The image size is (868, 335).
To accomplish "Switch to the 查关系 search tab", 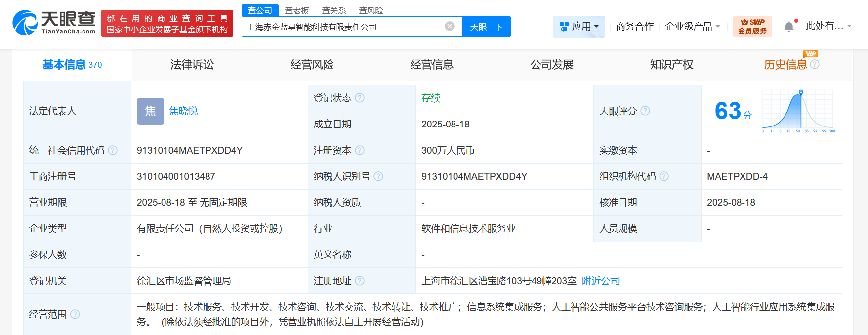I will [x=334, y=10].
